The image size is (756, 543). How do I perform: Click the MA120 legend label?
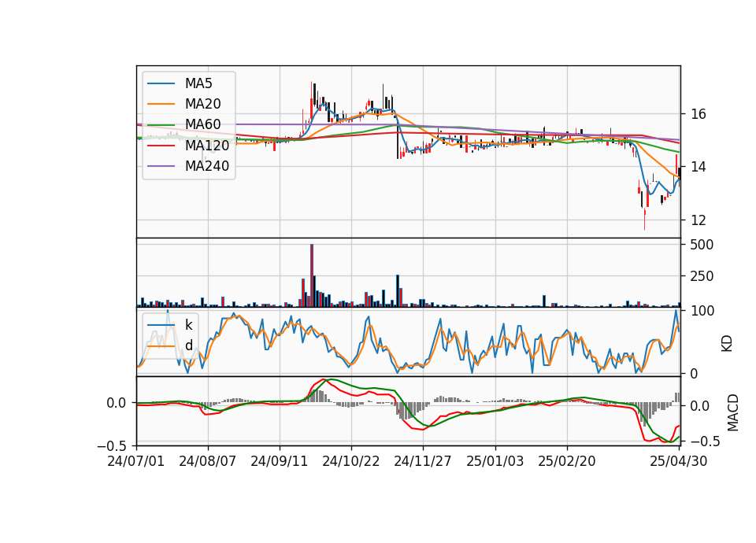click(207, 145)
